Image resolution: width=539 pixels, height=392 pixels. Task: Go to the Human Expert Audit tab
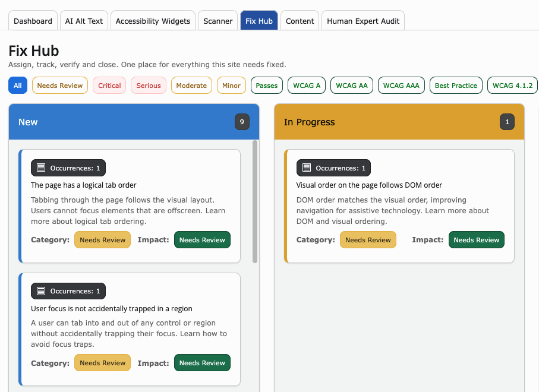(363, 21)
